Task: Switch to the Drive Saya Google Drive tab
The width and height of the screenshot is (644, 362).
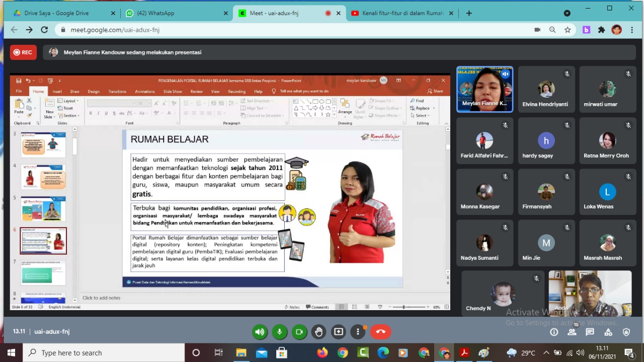Action: click(x=56, y=13)
